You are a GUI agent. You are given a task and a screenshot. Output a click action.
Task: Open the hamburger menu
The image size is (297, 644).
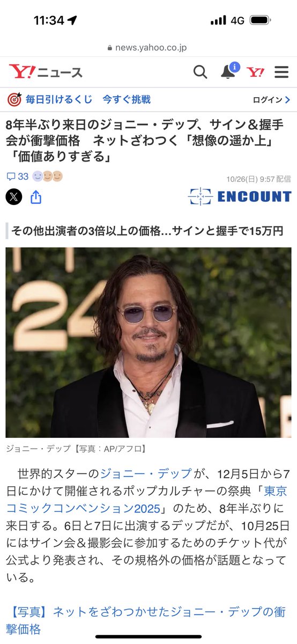pos(281,72)
